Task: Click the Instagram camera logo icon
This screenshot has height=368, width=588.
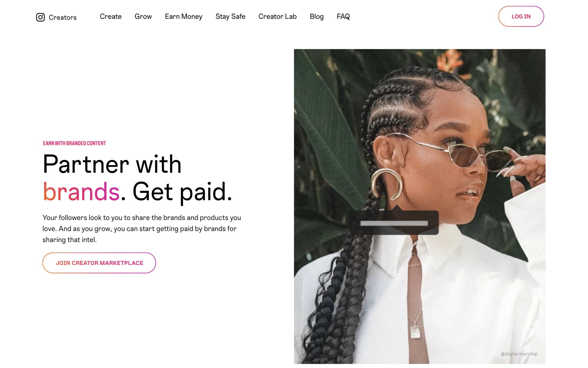Action: [x=40, y=17]
